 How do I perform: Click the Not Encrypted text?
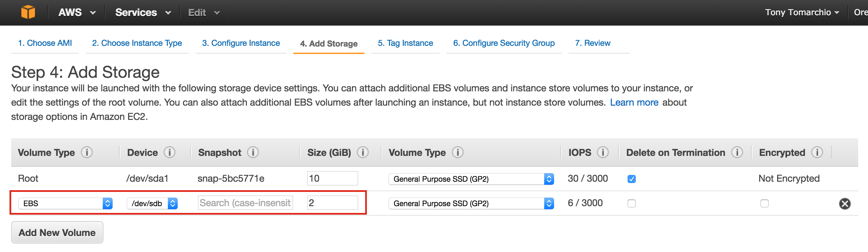789,178
